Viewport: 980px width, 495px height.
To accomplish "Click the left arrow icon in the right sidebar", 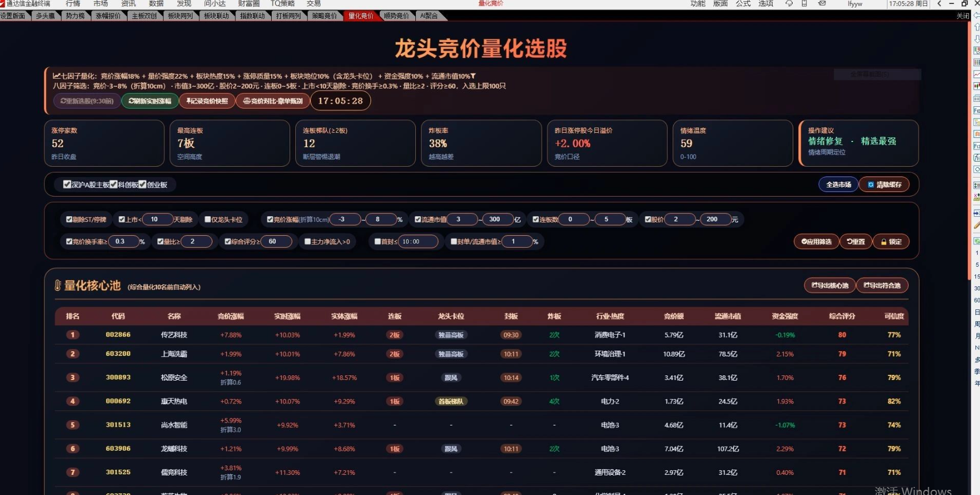I will [x=976, y=16].
